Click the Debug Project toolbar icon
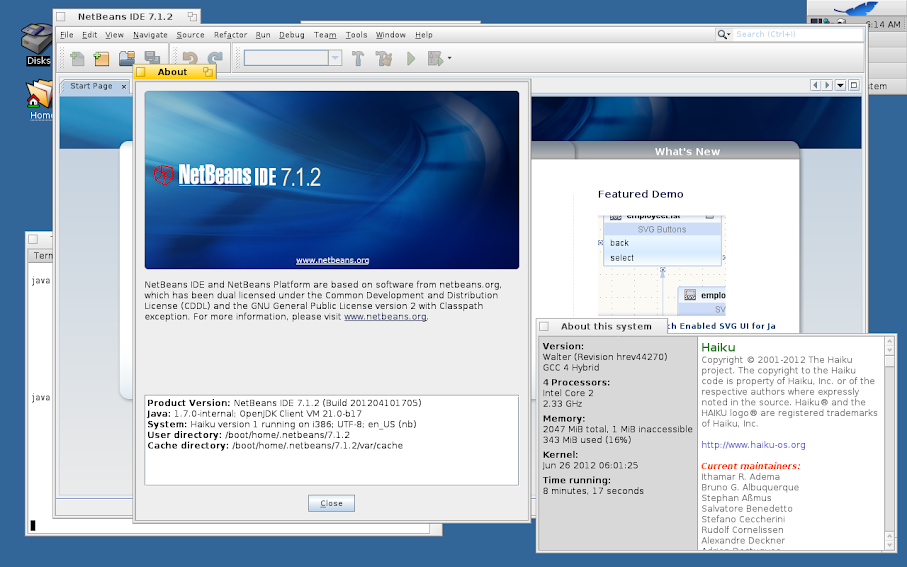 (435, 58)
